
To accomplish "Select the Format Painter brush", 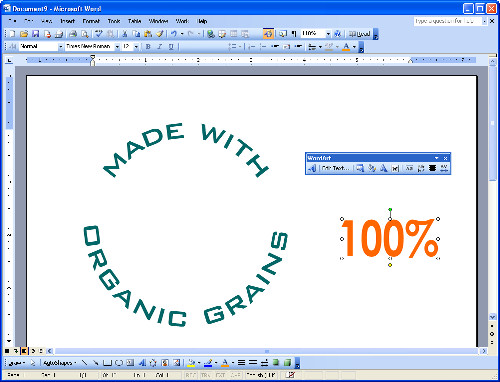I will [160, 34].
